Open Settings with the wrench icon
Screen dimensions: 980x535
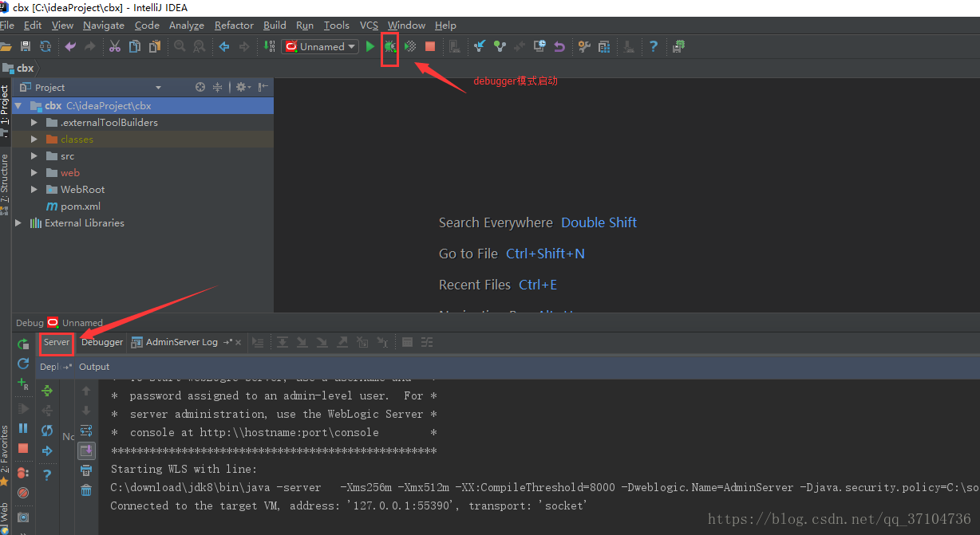pos(584,46)
